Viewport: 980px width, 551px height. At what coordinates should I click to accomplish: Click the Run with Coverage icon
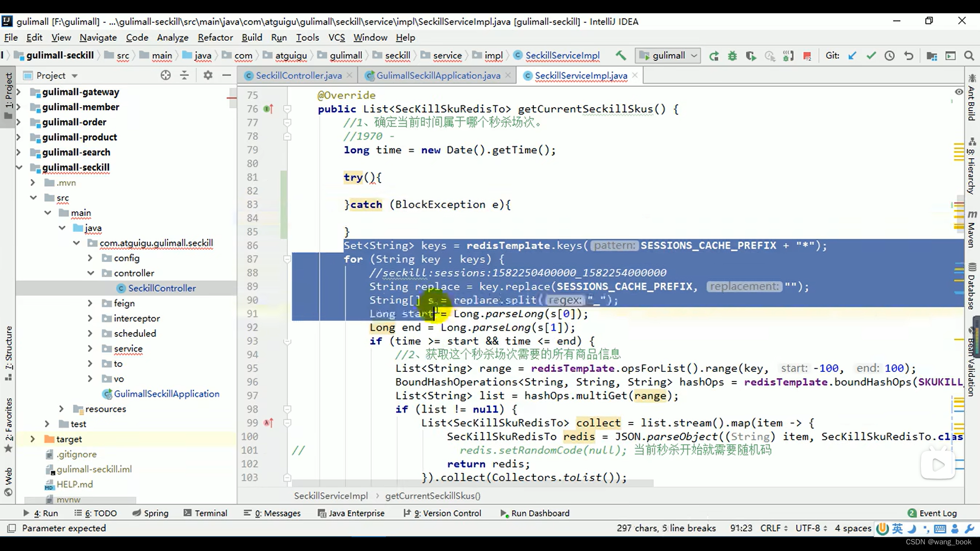tap(751, 56)
